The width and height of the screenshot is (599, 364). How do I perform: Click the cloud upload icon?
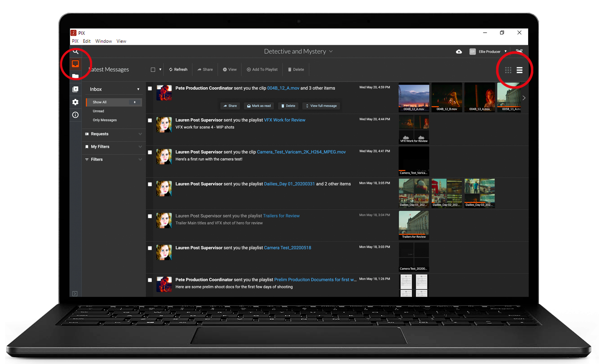point(459,52)
